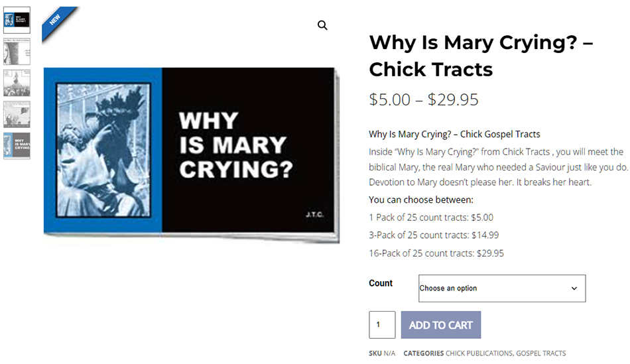
Task: Select the fourth gallery thumbnail
Action: pos(17,114)
